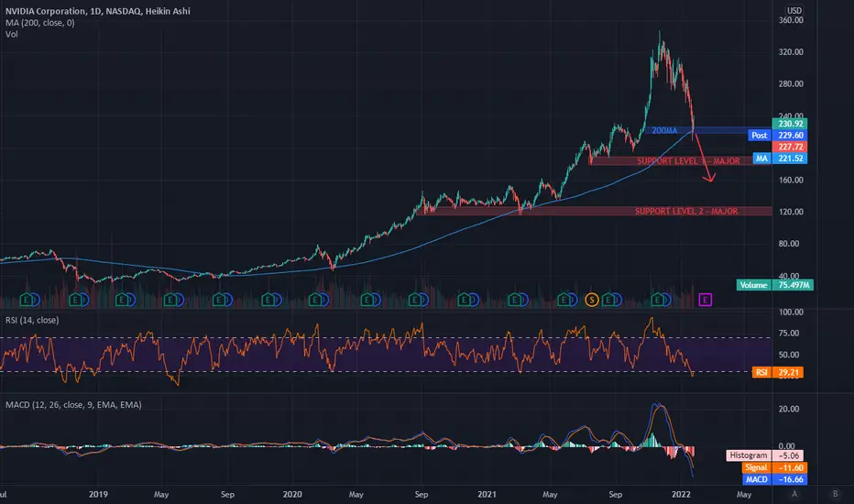The height and width of the screenshot is (504, 854).
Task: Click the earnings marker near May 2019
Action: pos(170,300)
